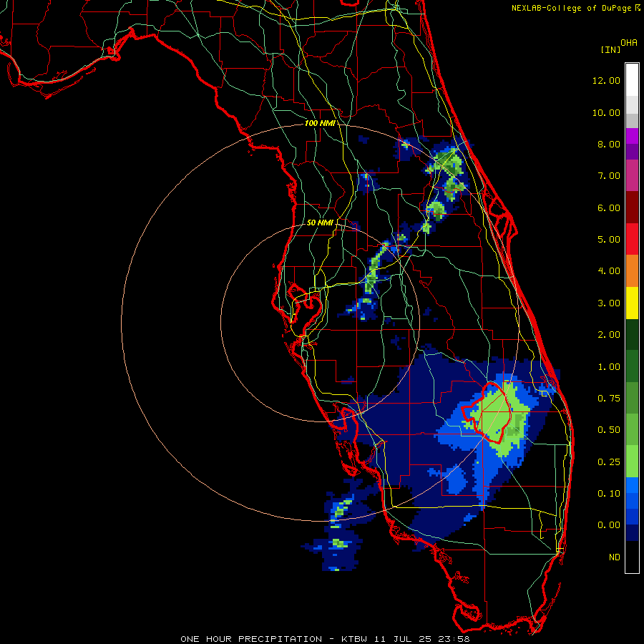Select the 10.00 legend value

click(x=606, y=112)
